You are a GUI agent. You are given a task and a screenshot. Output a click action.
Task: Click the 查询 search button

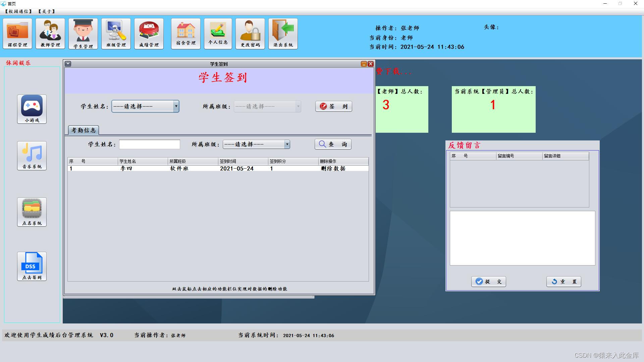click(333, 144)
